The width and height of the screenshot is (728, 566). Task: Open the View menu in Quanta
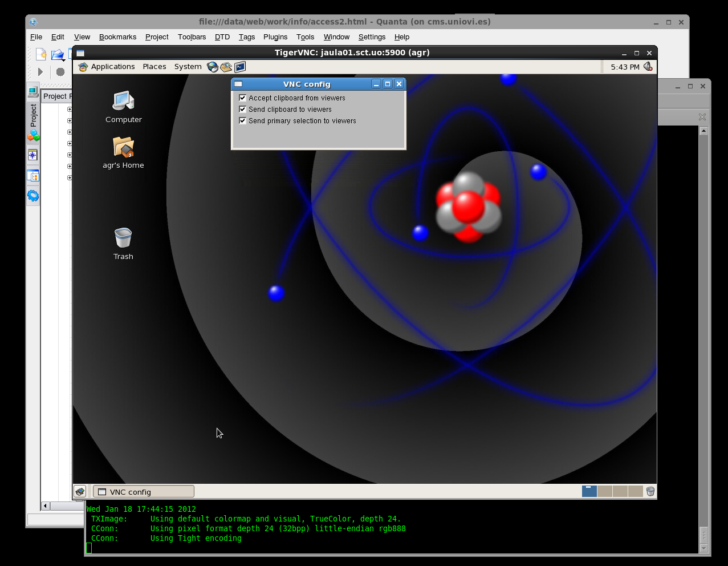tap(82, 37)
